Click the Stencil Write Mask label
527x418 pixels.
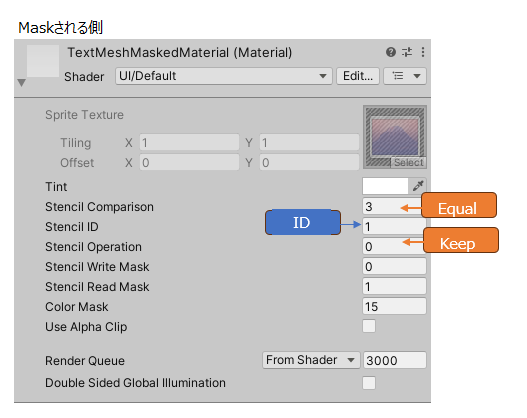(97, 267)
